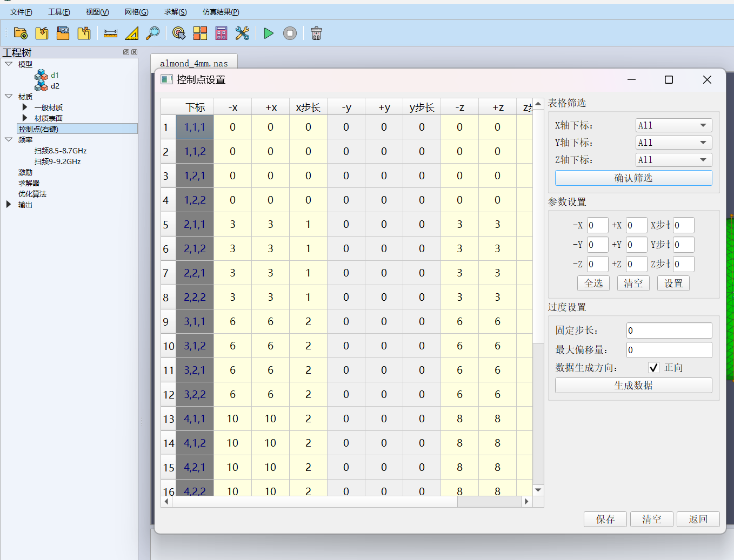
Task: Start the simulation with green play button
Action: 269,33
